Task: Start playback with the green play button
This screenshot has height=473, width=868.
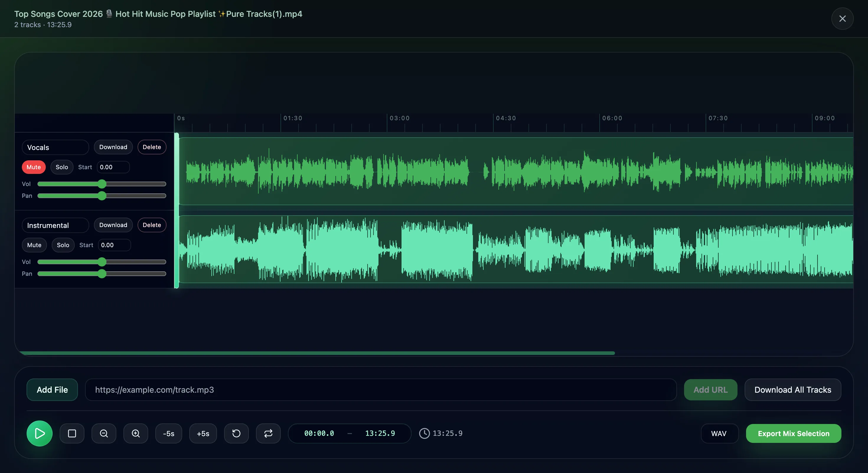Action: tap(40, 433)
